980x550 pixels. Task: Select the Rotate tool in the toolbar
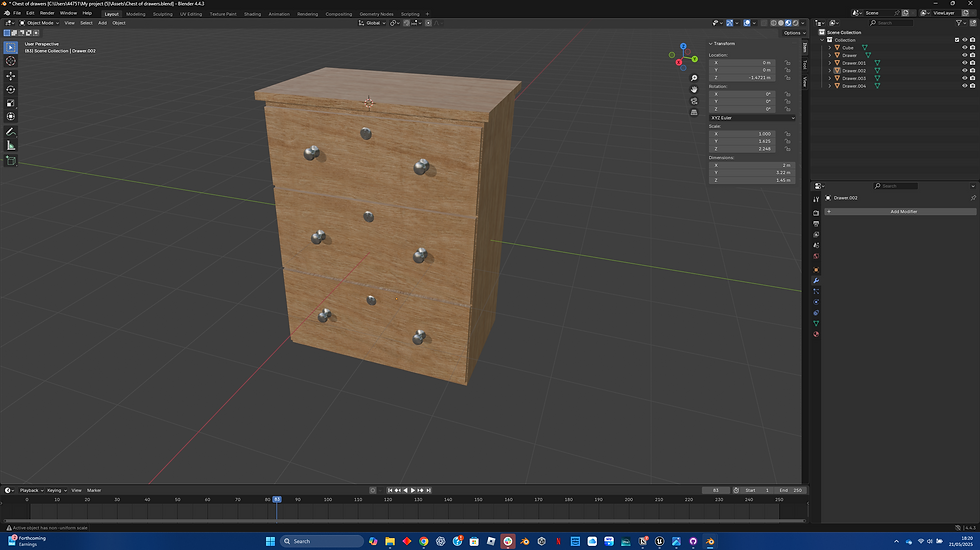tap(11, 89)
